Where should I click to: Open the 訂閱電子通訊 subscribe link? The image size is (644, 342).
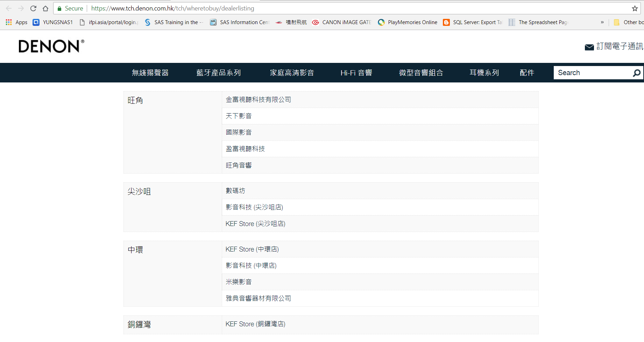(620, 46)
